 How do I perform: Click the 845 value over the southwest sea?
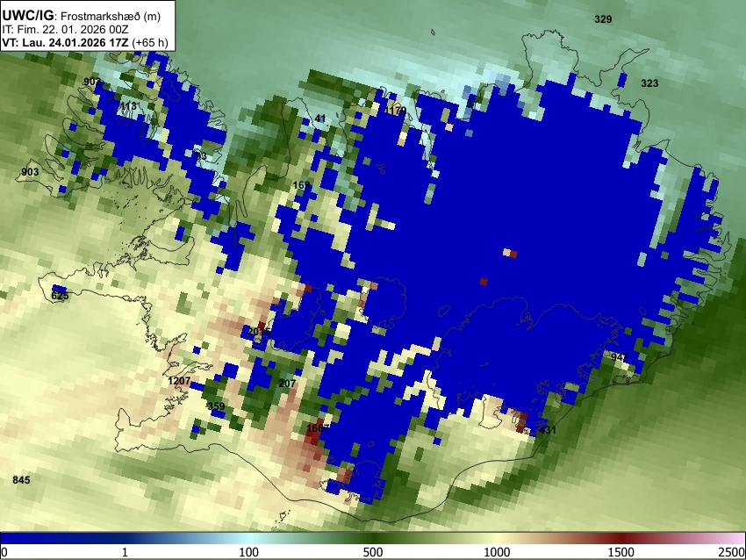pyautogui.click(x=21, y=479)
